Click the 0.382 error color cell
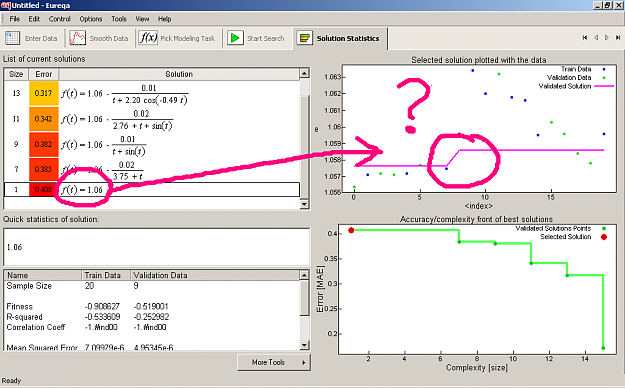The width and height of the screenshot is (625, 388). click(43, 145)
